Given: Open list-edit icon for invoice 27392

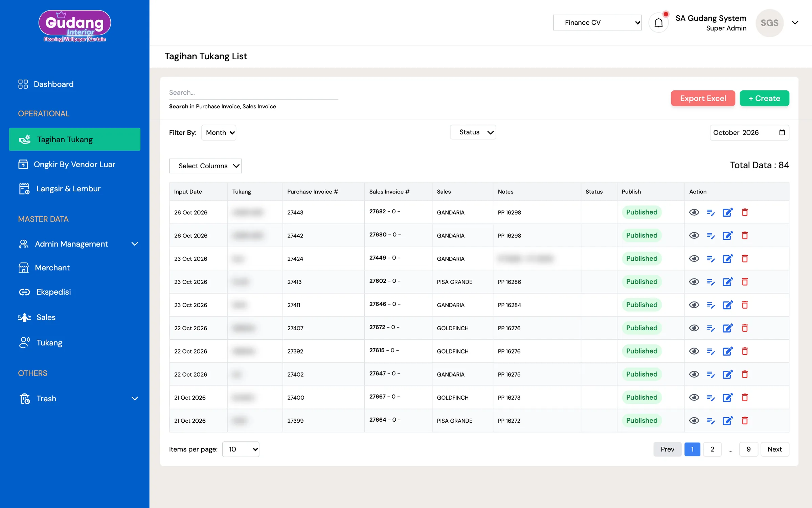Looking at the screenshot, I should [x=711, y=351].
